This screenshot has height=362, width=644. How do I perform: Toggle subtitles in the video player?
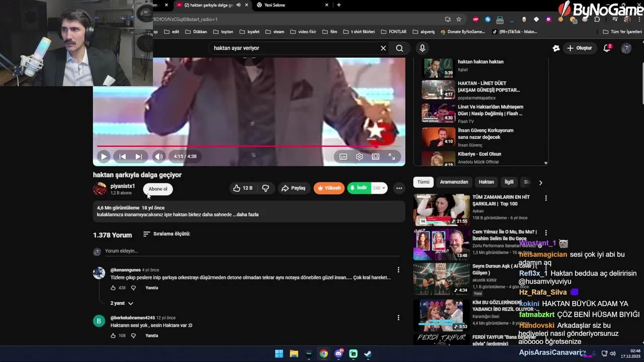(343, 157)
